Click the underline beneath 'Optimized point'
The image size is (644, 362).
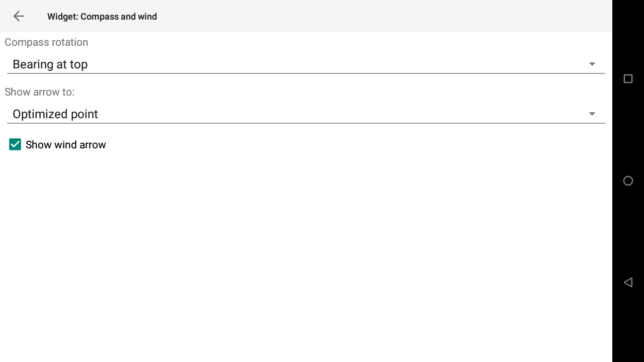point(305,123)
